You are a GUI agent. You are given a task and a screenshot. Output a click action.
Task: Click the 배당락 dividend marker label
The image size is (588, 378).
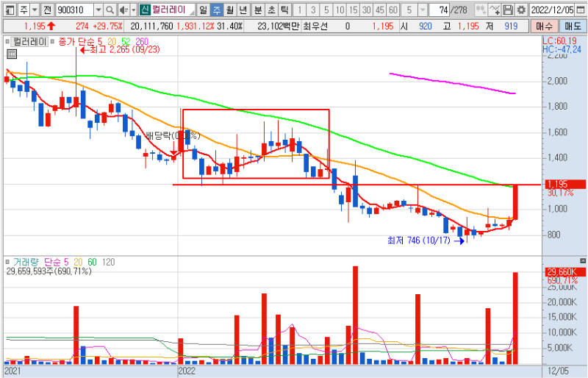point(173,135)
